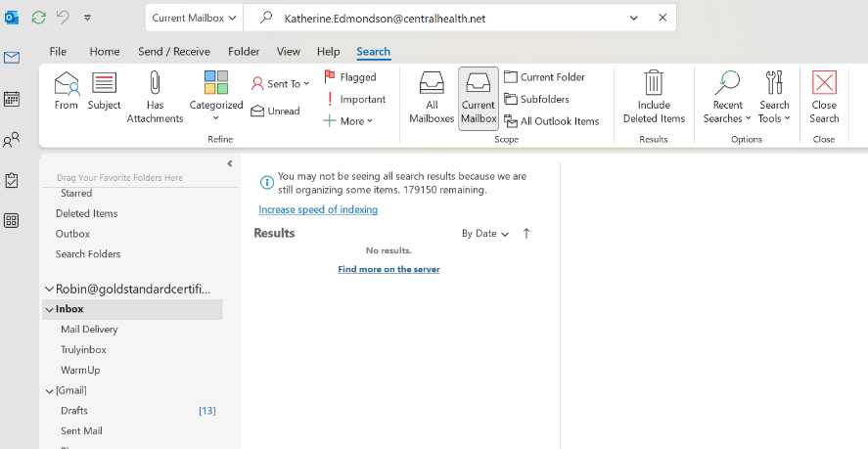Open the Trulyinbox subfolder
Image resolution: width=868 pixels, height=449 pixels.
(x=83, y=350)
